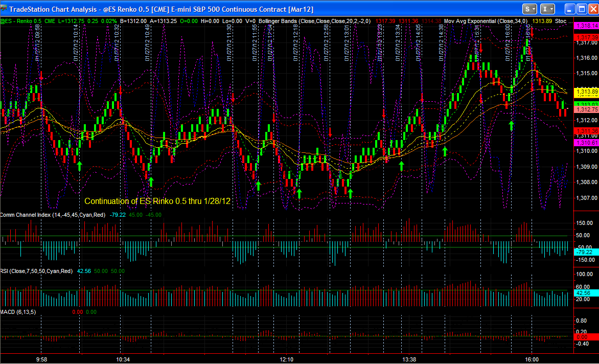
Task: Open the S dropdown in the title bar
Action: tap(529, 9)
